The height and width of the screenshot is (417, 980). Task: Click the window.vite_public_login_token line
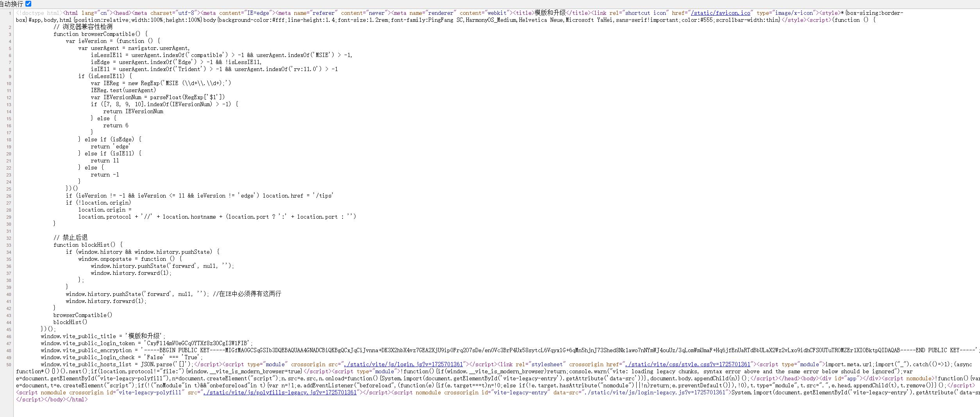point(147,343)
